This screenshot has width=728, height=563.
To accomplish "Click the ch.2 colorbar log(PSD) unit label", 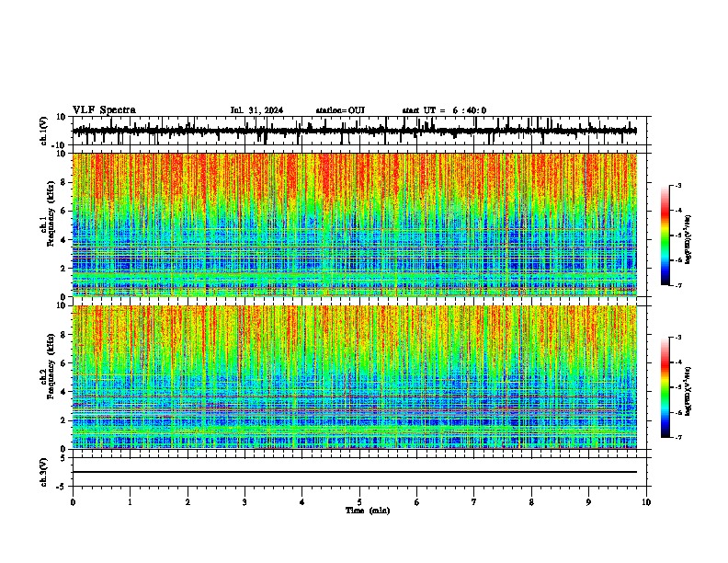I will (x=688, y=391).
